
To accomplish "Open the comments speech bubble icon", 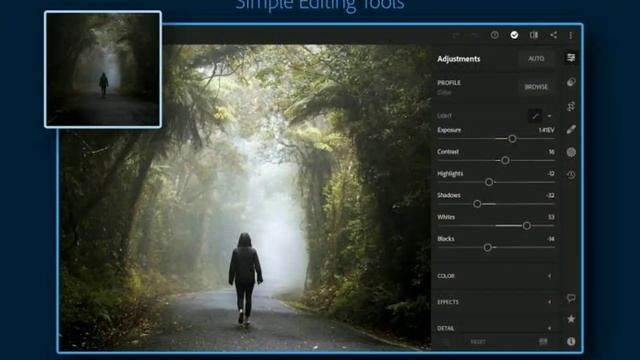I will click(571, 298).
